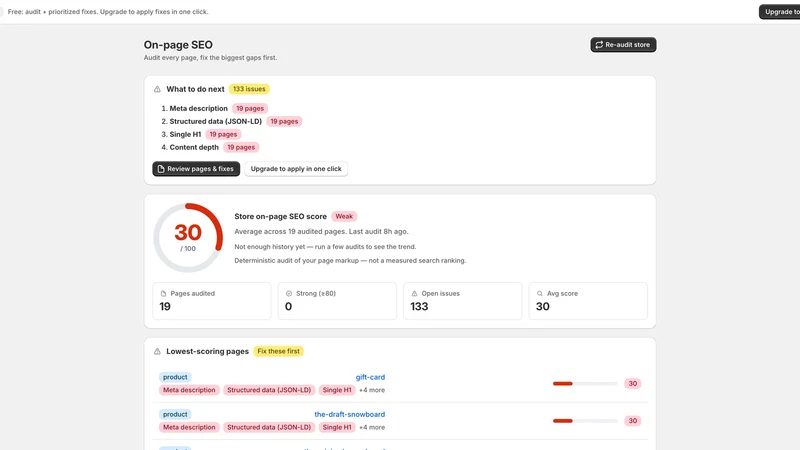This screenshot has height=450, width=800.
Task: Click the gift-card score progress bar
Action: [x=585, y=384]
